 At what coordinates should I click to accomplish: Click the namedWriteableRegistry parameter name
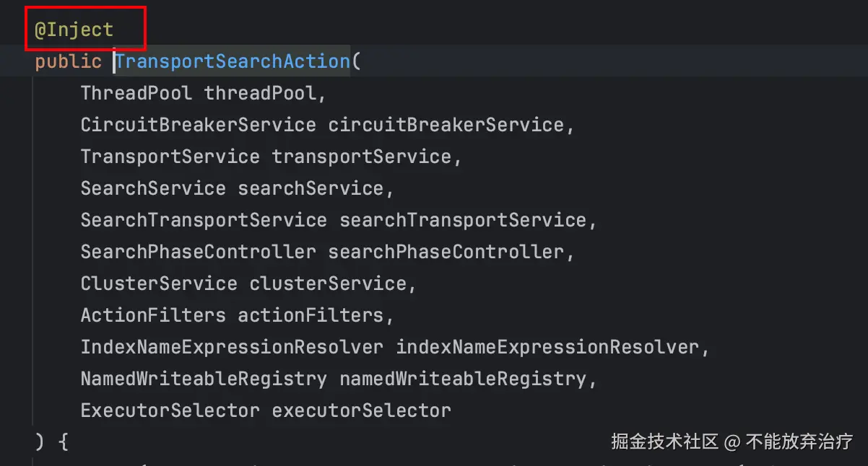click(462, 379)
